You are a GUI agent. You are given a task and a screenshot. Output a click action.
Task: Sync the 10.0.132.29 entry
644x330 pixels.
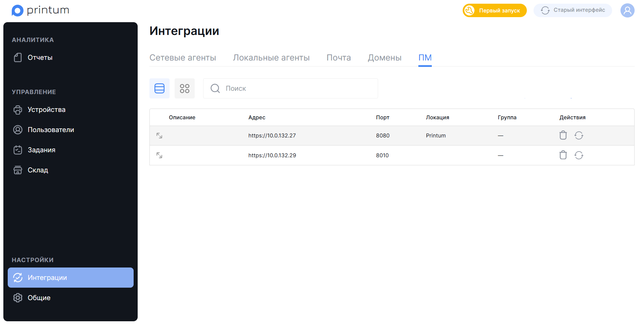coord(579,155)
